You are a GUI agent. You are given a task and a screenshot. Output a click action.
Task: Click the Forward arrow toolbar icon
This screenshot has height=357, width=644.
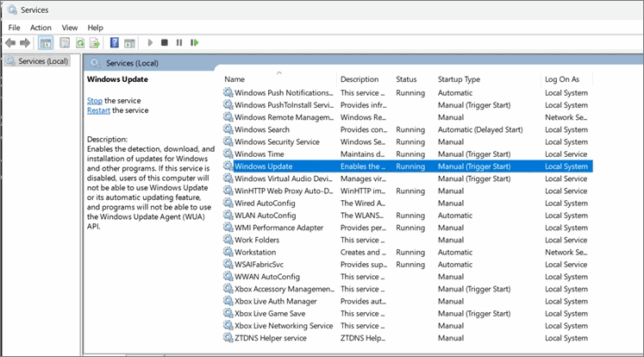(x=26, y=42)
